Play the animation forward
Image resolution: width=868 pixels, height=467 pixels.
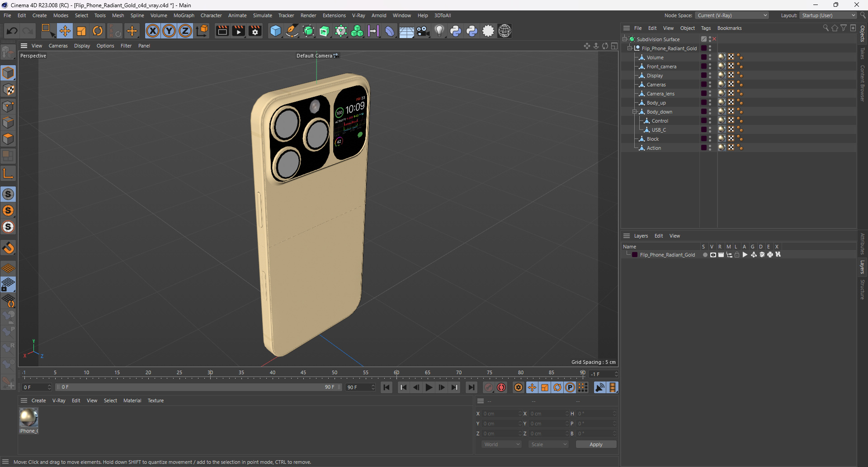click(x=429, y=387)
